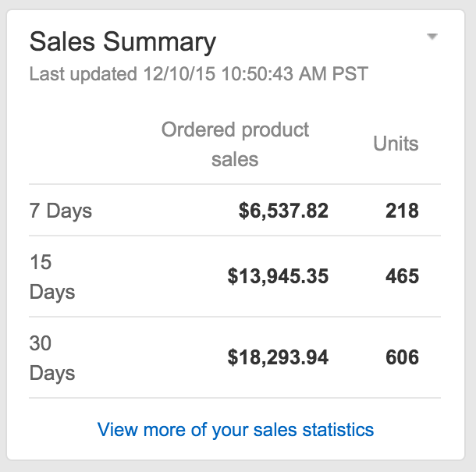Click the $13,945.35 sales amount
Image resolution: width=476 pixels, height=472 pixels.
(278, 276)
